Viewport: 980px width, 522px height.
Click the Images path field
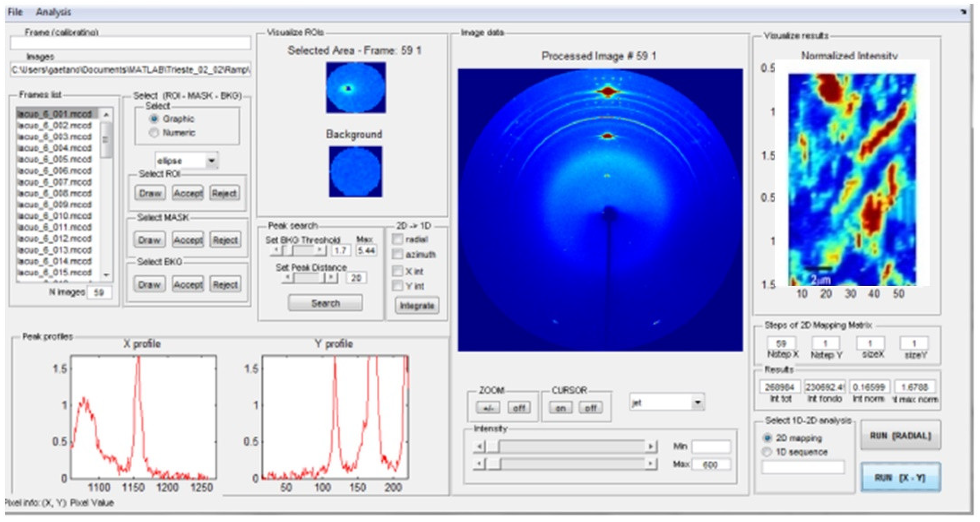tap(130, 69)
